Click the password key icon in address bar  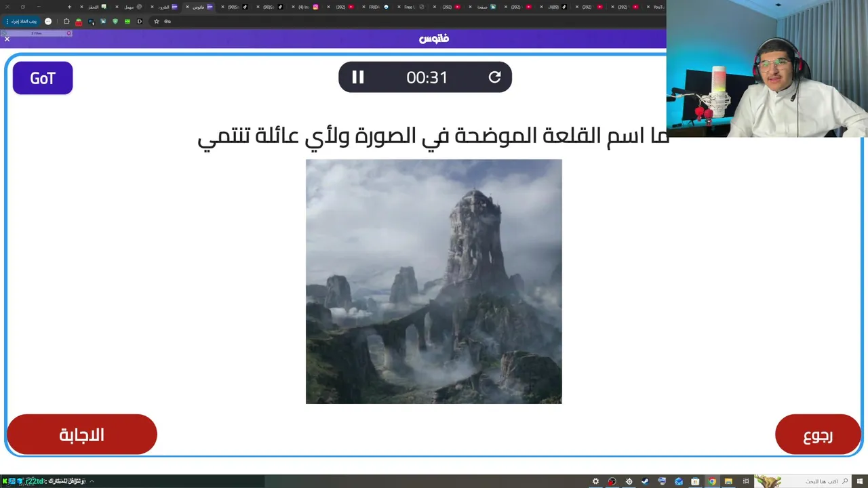(167, 21)
